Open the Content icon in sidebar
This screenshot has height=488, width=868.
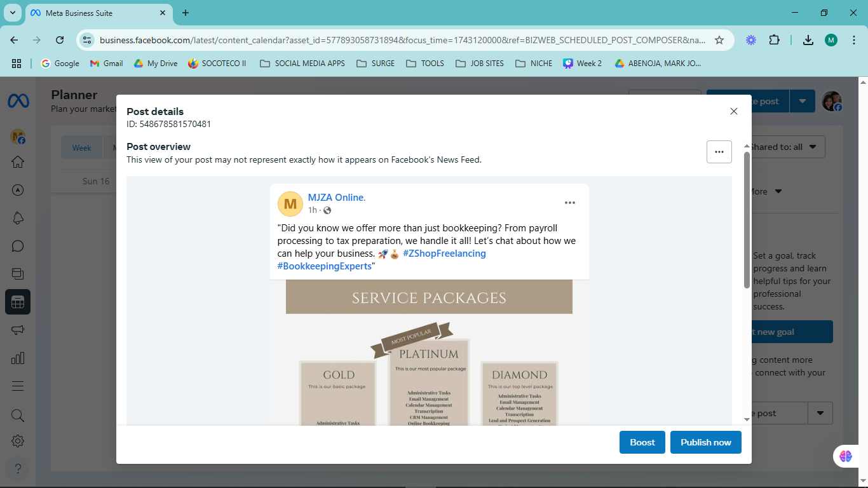tap(18, 274)
